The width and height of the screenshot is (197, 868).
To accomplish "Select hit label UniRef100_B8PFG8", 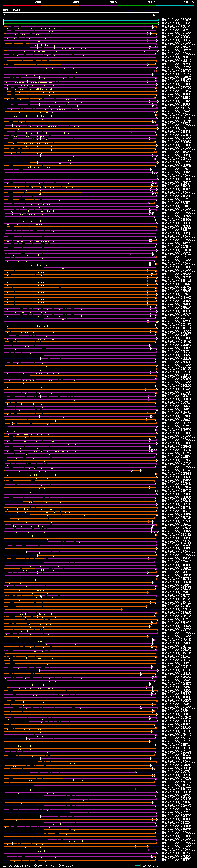I will coord(177,40).
